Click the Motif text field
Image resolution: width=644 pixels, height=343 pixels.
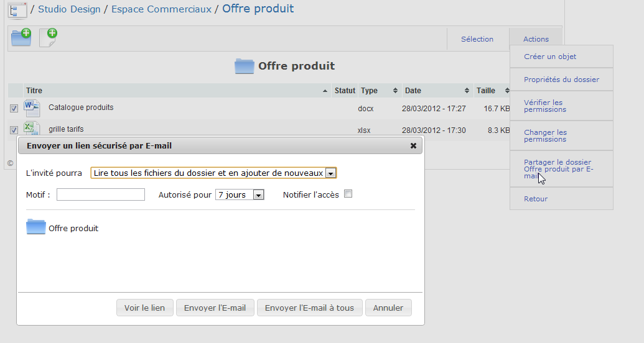tap(101, 195)
